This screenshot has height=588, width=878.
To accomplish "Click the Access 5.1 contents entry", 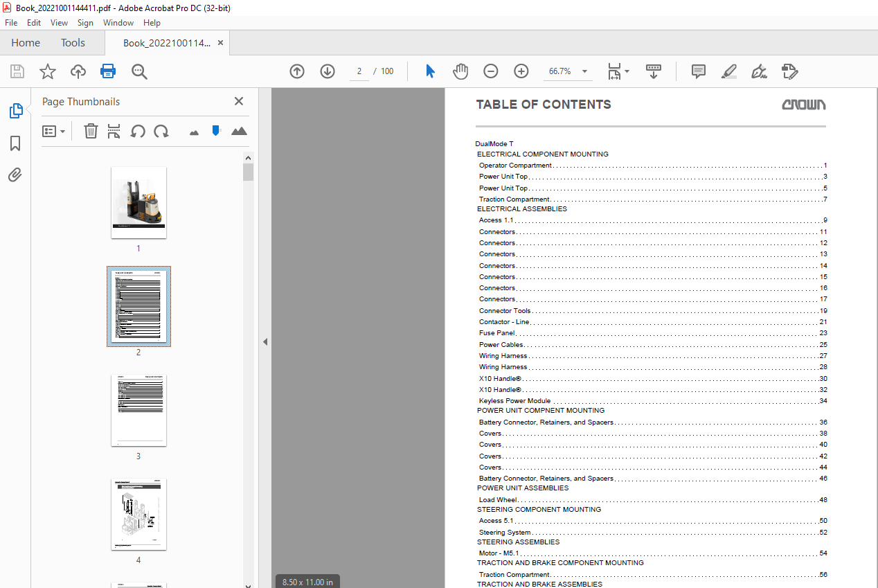I will coord(653,521).
